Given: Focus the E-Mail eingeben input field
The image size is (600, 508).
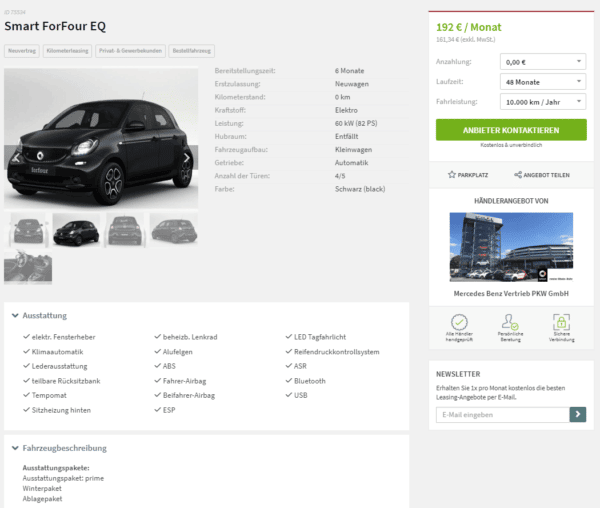Looking at the screenshot, I should tap(502, 415).
